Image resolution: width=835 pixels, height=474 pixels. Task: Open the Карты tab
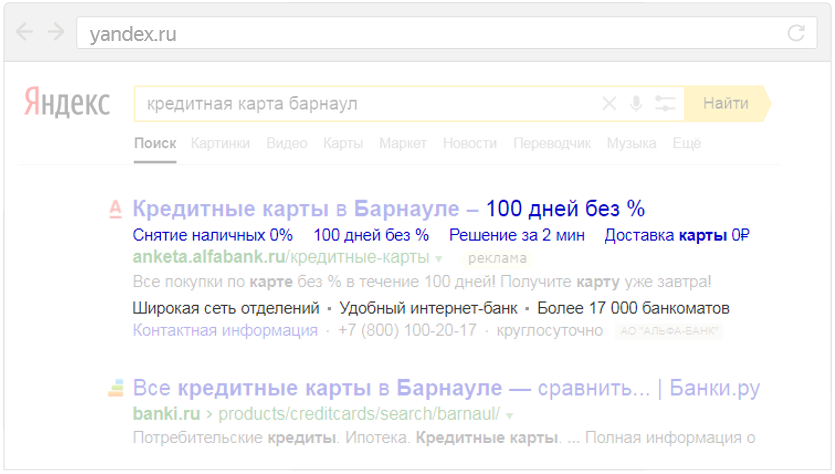pos(343,143)
